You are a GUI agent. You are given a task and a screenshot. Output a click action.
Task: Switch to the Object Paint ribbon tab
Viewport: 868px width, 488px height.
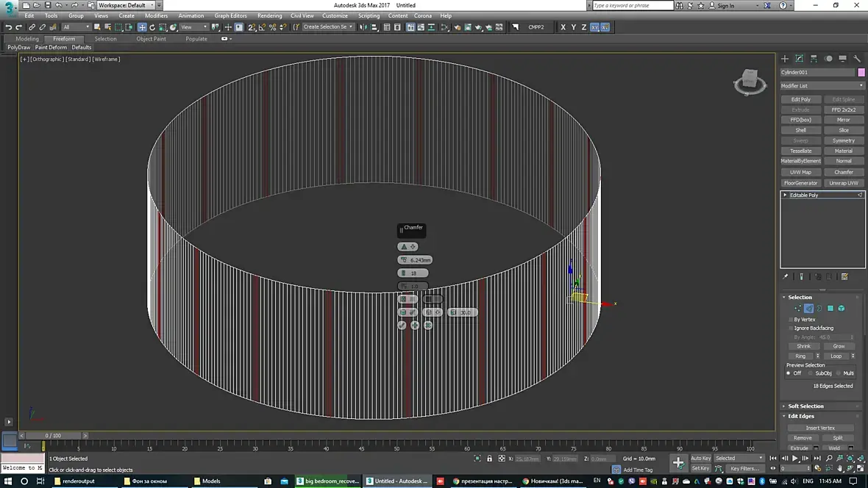(151, 39)
